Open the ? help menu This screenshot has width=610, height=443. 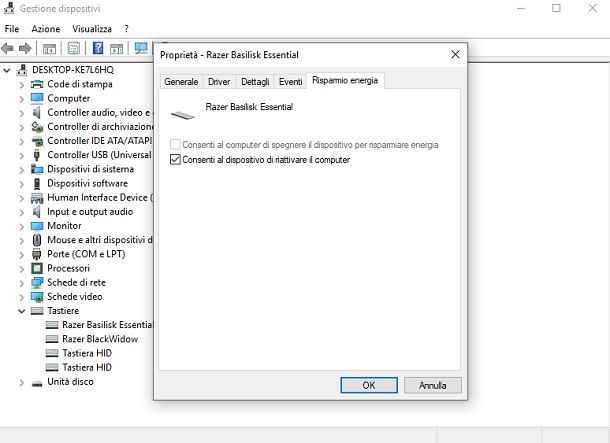click(126, 29)
